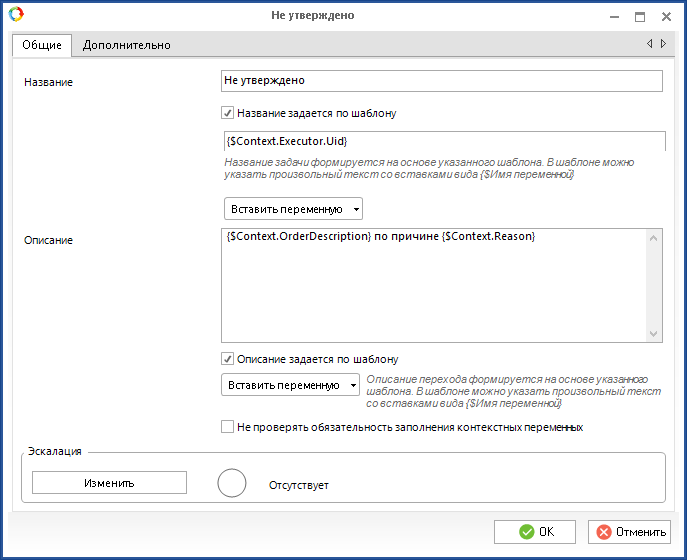
Task: Click the empty escalation status circle
Action: pyautogui.click(x=232, y=483)
